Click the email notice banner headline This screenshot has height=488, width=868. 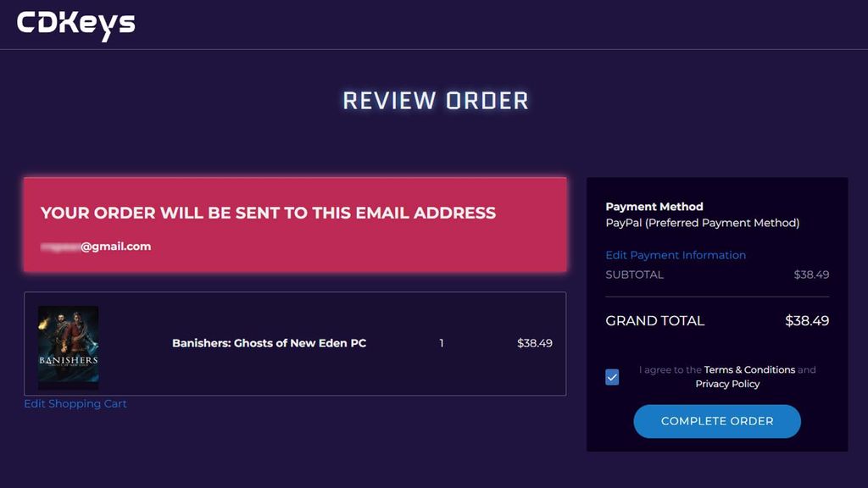pos(269,213)
